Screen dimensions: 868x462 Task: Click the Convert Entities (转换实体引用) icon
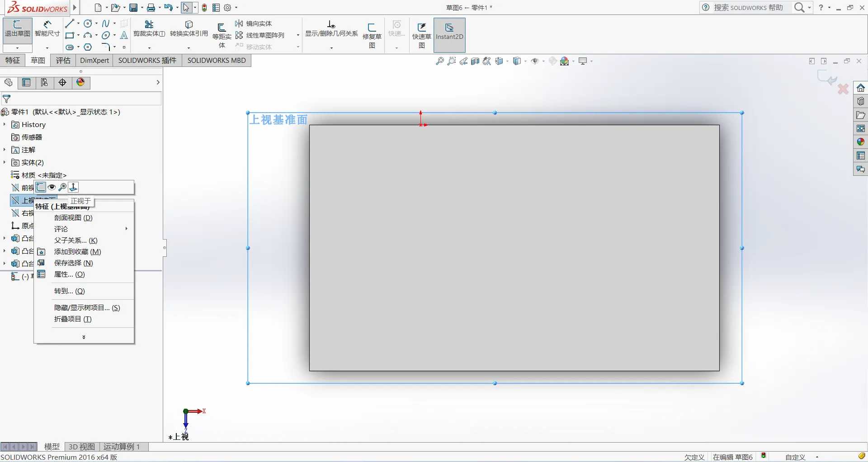pyautogui.click(x=189, y=29)
